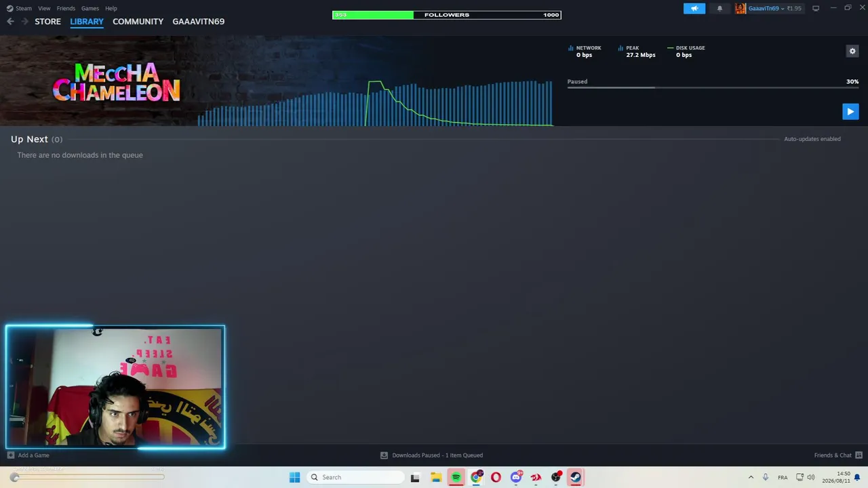Expand the GaaaviTn69 account dropdown
Image resolution: width=868 pixels, height=488 pixels.
coord(783,8)
